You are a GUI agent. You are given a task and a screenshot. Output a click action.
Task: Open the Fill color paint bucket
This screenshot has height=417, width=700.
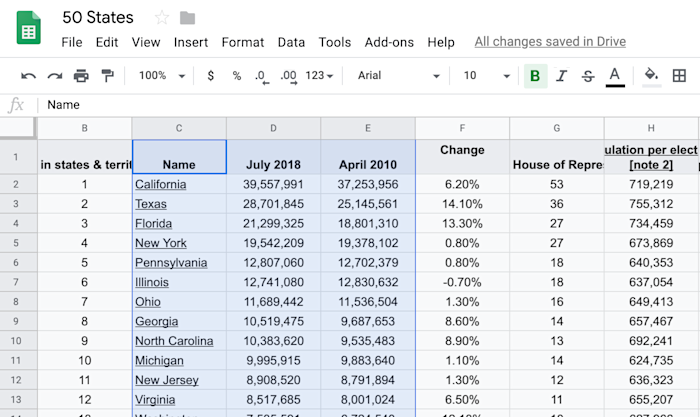pyautogui.click(x=651, y=76)
